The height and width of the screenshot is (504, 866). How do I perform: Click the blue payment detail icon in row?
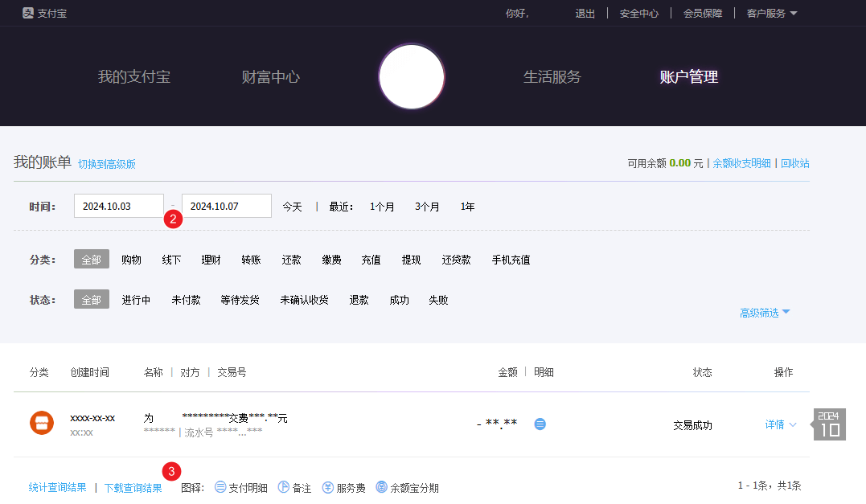(x=540, y=424)
